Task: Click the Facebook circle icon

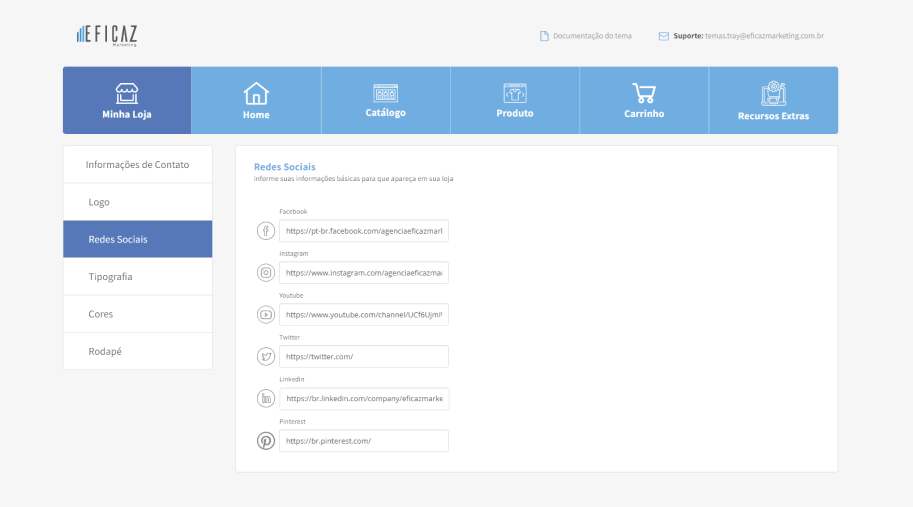Action: (x=266, y=231)
